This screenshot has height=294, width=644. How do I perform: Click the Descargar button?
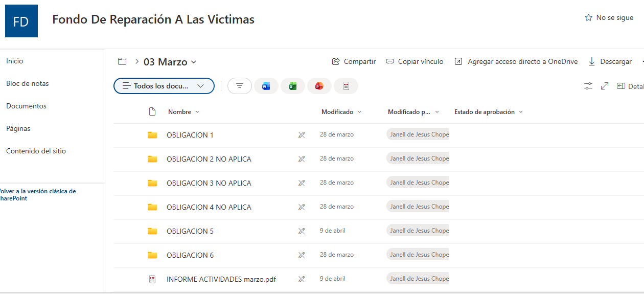(x=610, y=61)
